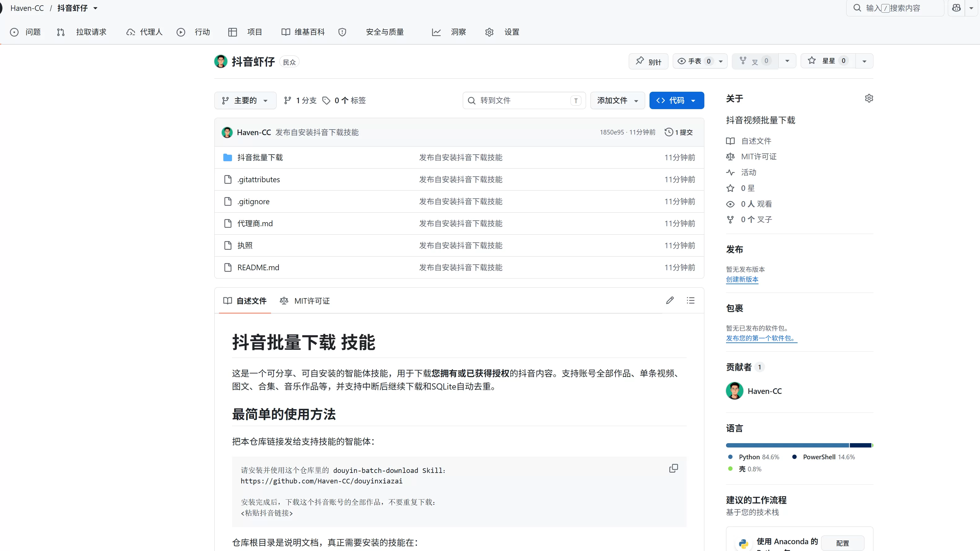The width and height of the screenshot is (980, 551).
Task: Open the Copilot icon in the top bar
Action: [x=956, y=8]
